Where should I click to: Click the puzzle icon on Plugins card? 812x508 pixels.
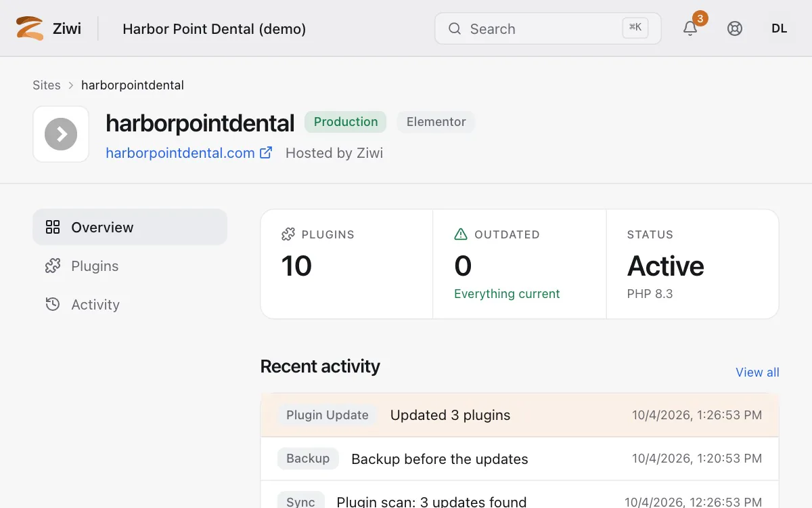288,234
